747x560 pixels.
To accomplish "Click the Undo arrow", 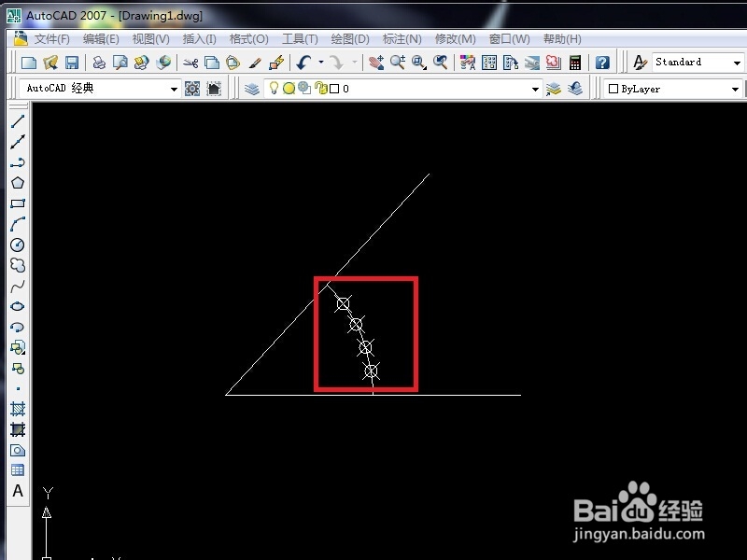I will [x=304, y=63].
